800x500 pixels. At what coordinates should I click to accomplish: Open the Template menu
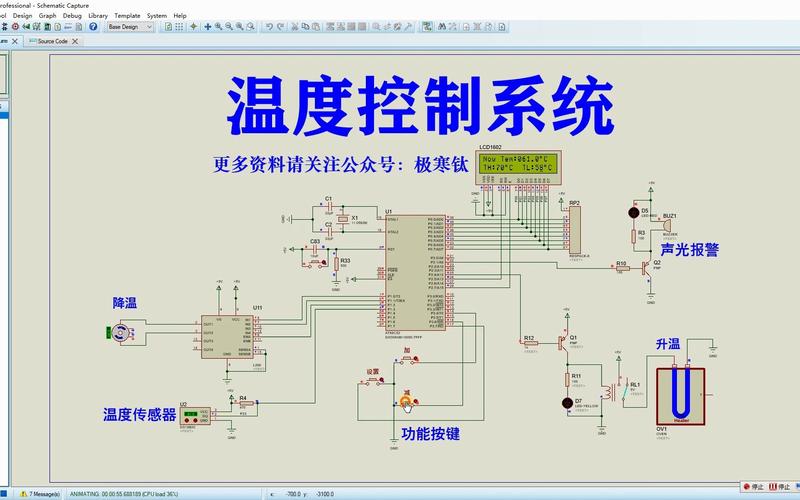[x=127, y=16]
